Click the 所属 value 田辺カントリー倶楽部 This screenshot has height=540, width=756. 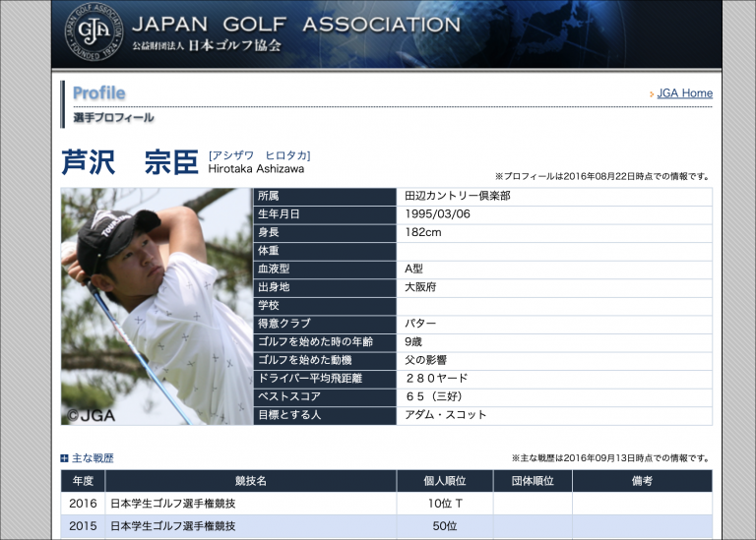457,196
